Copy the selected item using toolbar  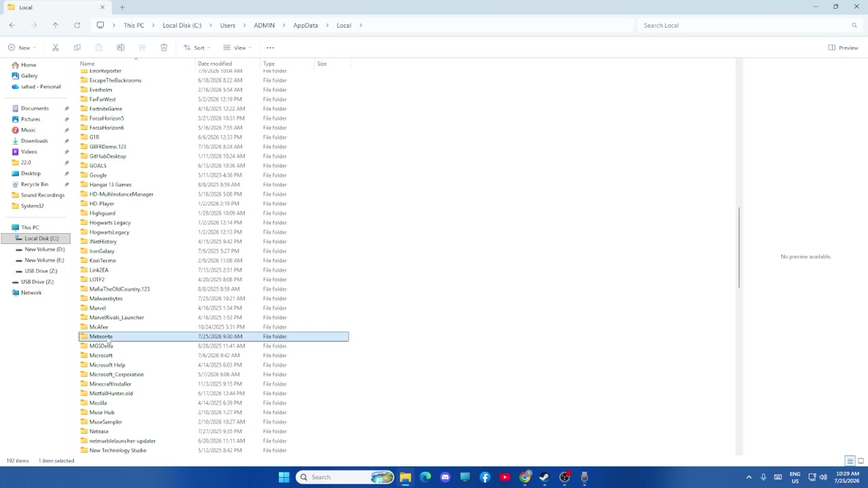tap(77, 47)
